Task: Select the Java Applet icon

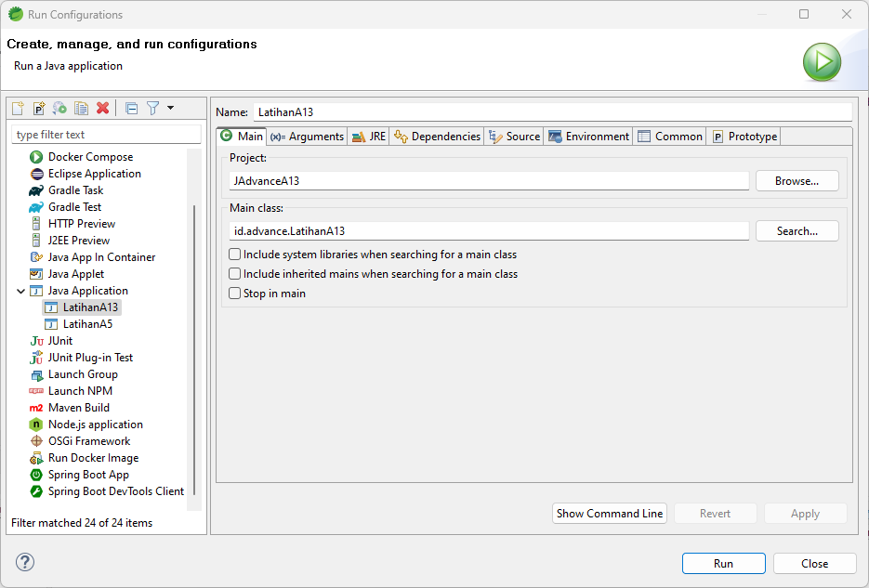Action: [36, 274]
